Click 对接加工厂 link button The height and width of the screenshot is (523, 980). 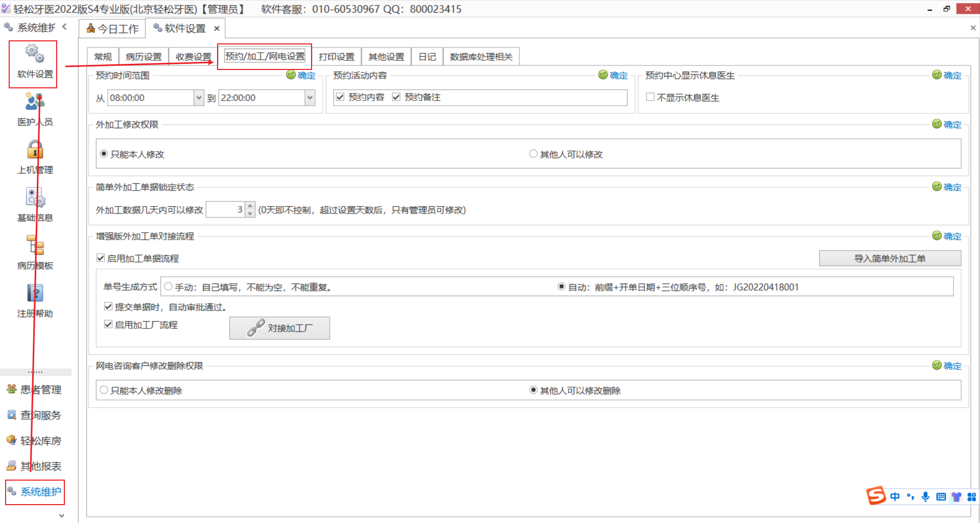tap(279, 328)
